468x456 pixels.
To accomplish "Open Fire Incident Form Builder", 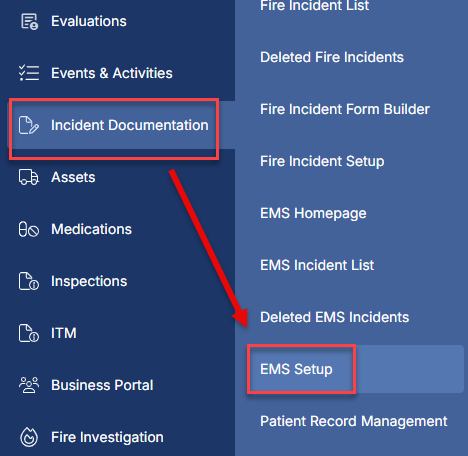I will click(345, 109).
